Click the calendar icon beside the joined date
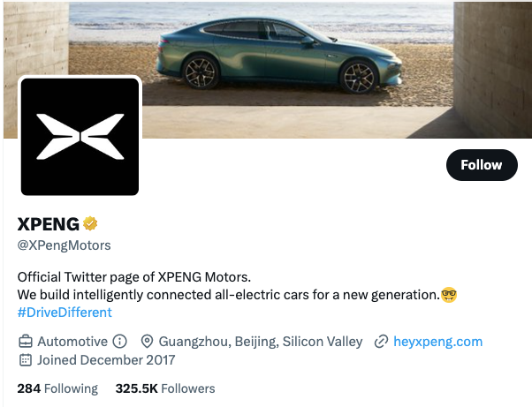 pos(26,360)
